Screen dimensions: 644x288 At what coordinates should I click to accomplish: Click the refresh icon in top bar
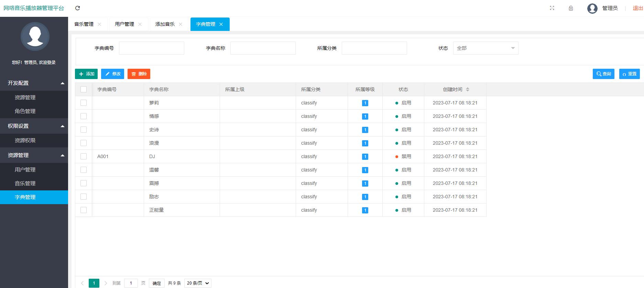78,8
